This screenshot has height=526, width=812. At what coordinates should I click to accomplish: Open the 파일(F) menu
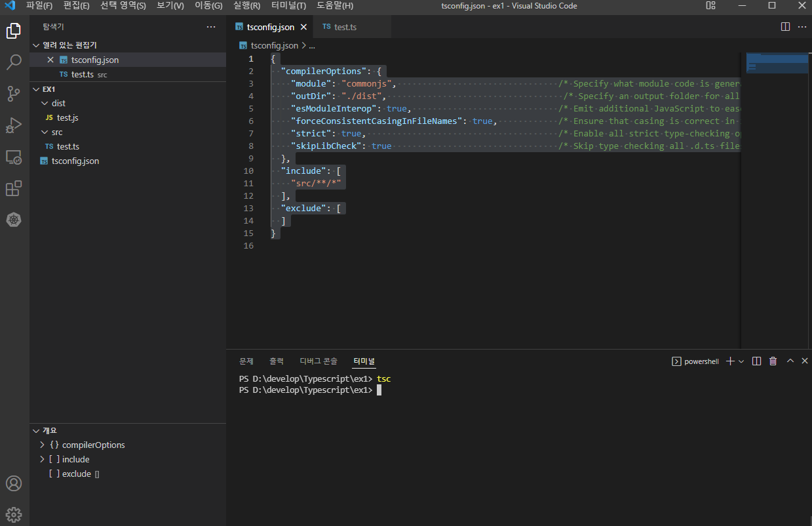(39, 6)
